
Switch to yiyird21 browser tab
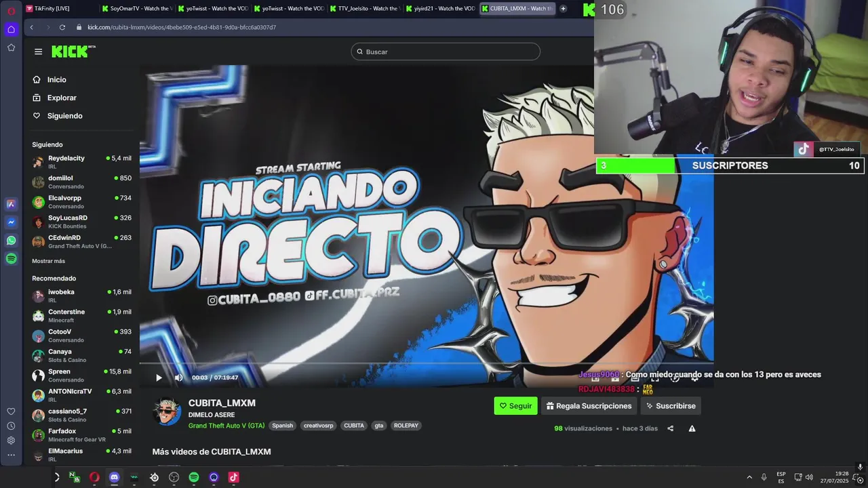pos(440,9)
